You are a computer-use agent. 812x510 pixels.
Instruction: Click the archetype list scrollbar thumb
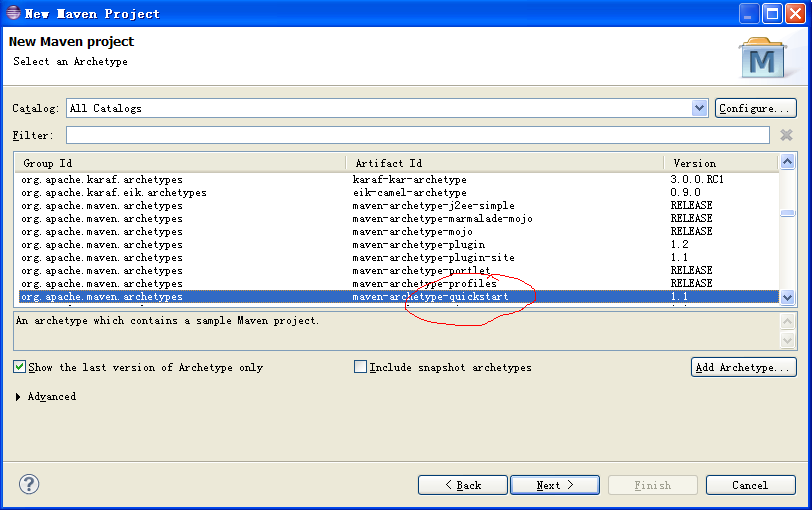(788, 213)
